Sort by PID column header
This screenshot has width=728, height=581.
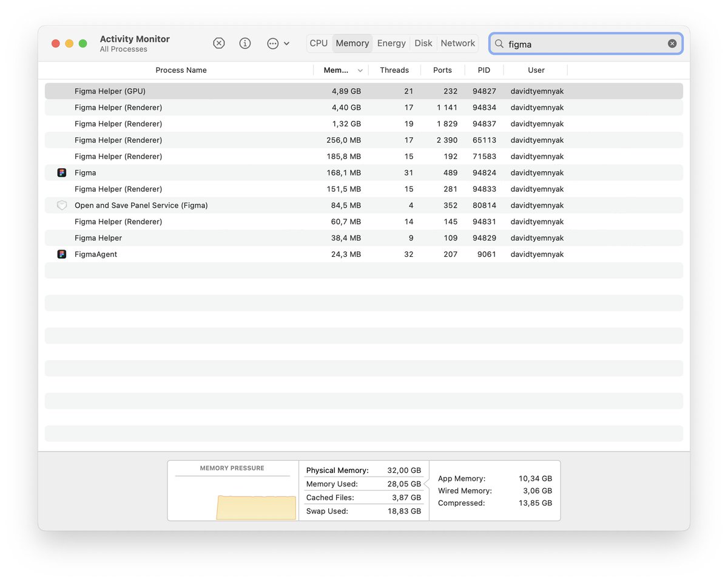point(484,70)
